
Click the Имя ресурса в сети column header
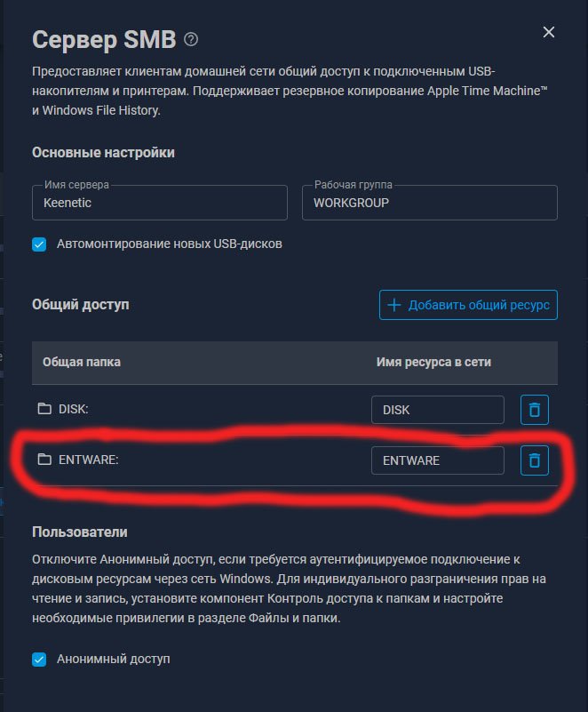433,363
